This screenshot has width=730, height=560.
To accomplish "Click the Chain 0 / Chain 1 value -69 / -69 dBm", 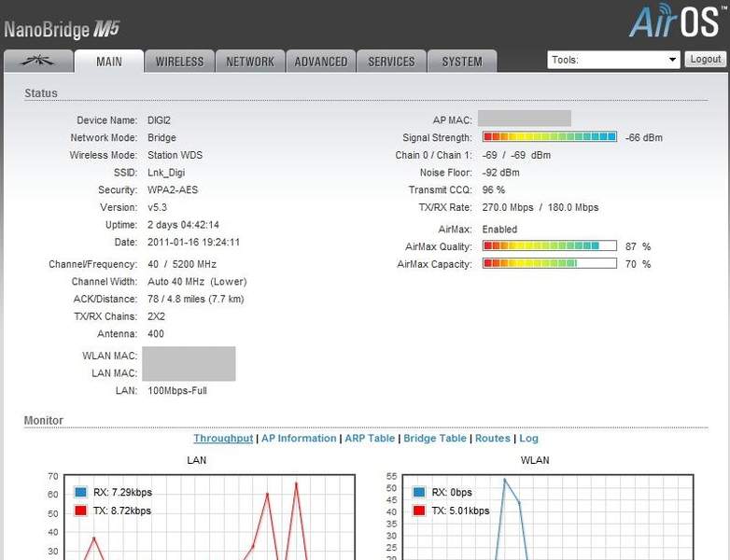I will pyautogui.click(x=516, y=155).
